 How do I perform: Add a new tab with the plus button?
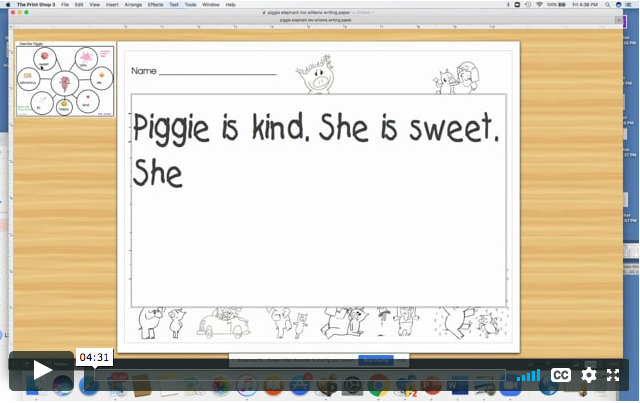point(619,20)
